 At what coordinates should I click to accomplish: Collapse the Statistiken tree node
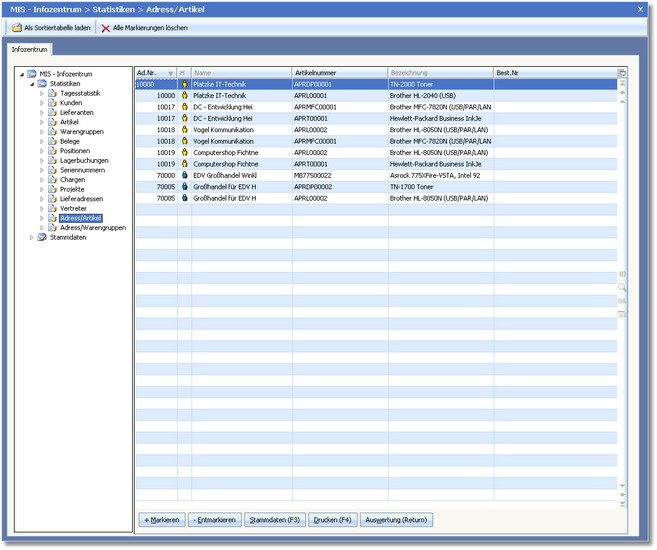point(31,83)
